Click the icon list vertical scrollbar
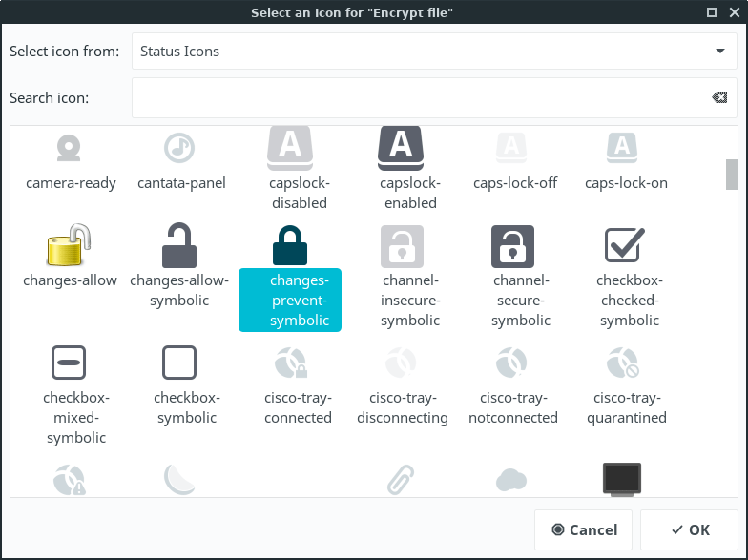Screen dimensions: 748x560 (x=732, y=176)
